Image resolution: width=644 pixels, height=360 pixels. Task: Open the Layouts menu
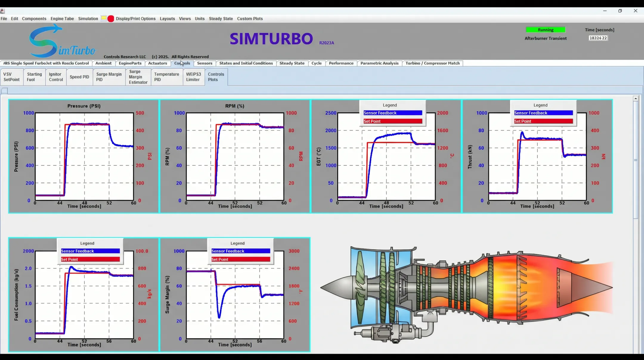pyautogui.click(x=167, y=19)
